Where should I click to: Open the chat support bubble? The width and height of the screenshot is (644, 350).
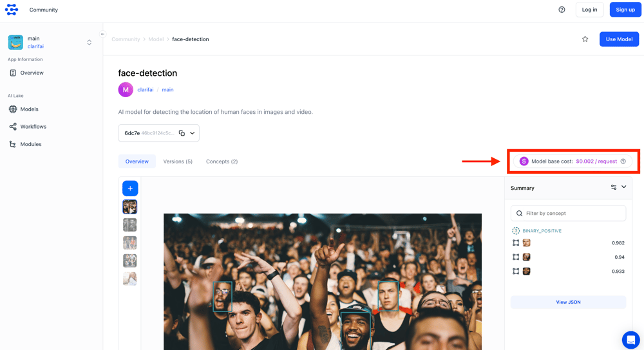click(630, 339)
